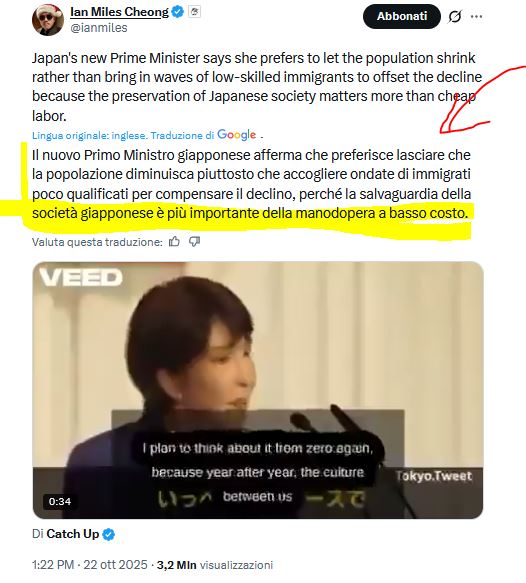Click the verified badge next to Catch Up
The width and height of the screenshot is (526, 583).
coord(109,534)
